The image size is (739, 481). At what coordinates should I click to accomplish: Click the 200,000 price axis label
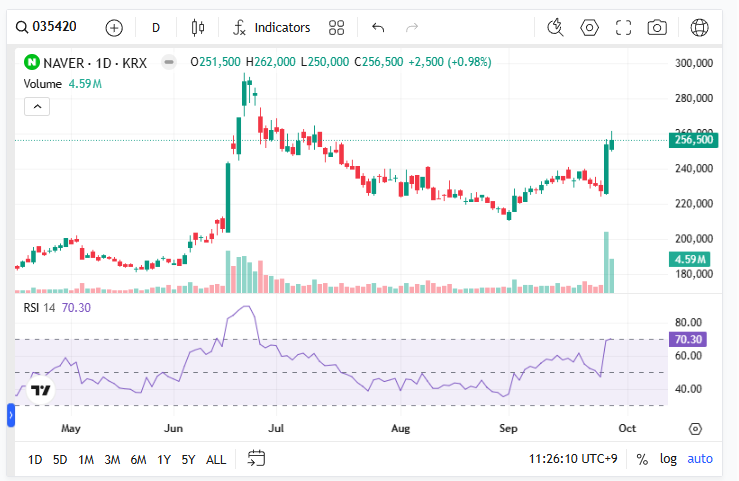point(694,239)
